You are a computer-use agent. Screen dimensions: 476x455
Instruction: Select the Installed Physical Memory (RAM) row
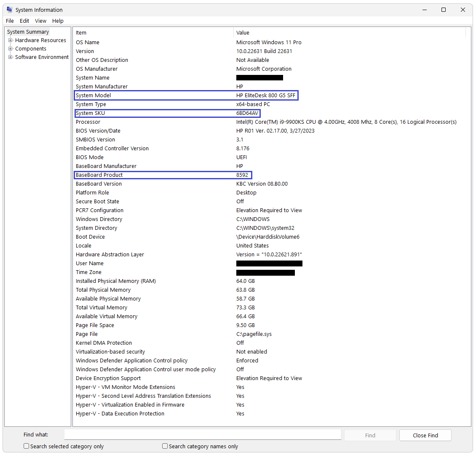click(269, 281)
